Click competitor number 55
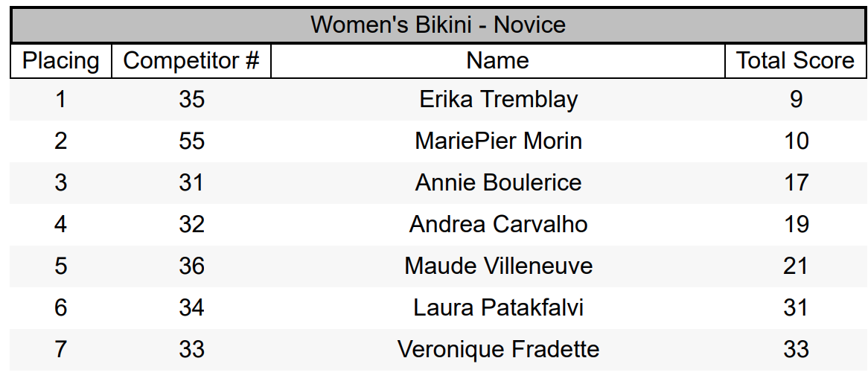 [x=191, y=141]
